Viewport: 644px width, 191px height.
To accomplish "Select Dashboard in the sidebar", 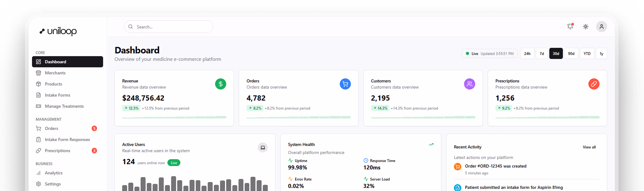I will pos(68,62).
